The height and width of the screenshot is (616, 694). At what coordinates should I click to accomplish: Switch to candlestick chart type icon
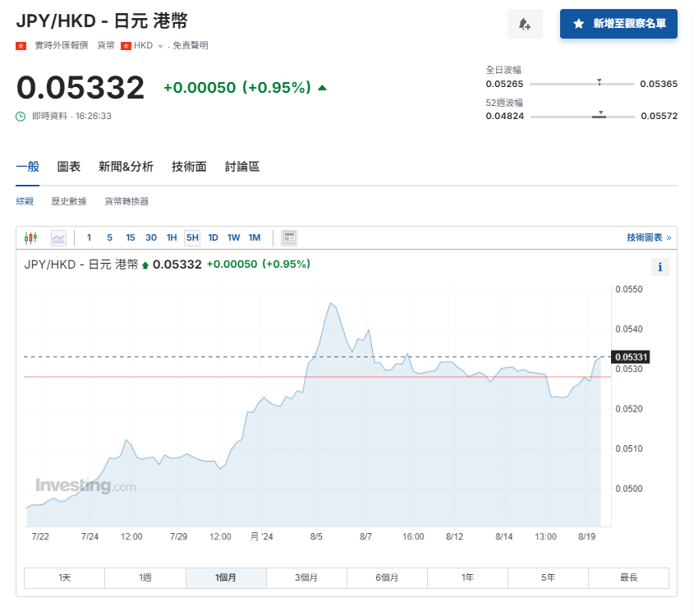point(31,238)
